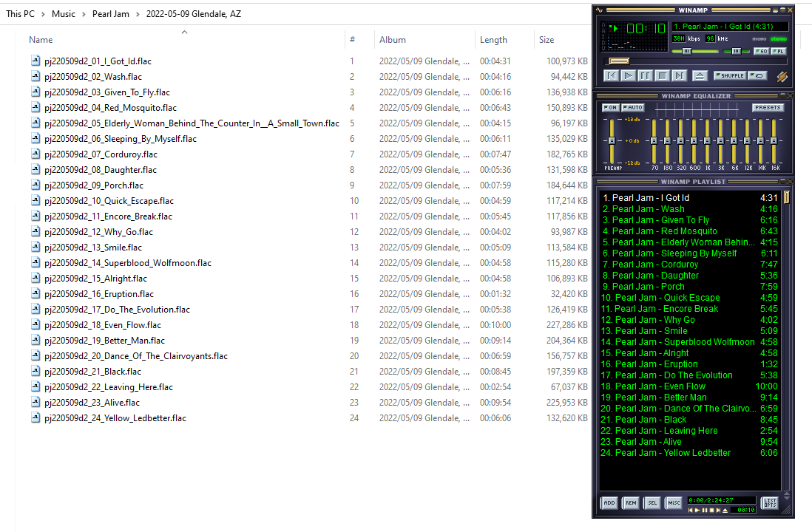Click the 1K equalizer band slider

coord(707,141)
